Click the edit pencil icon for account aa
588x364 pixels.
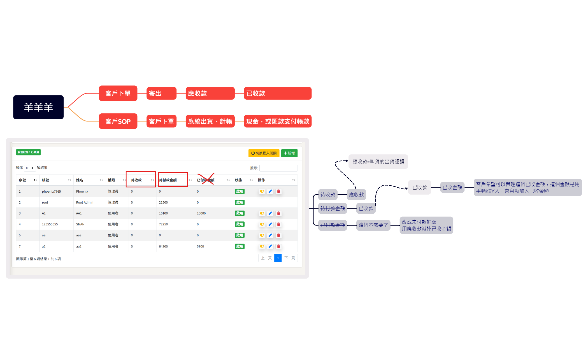tap(270, 235)
